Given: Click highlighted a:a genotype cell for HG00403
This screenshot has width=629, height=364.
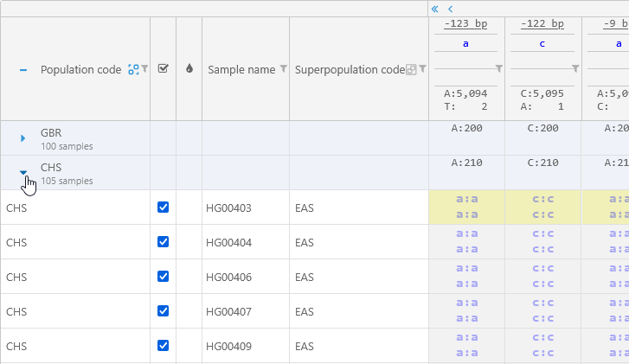Looking at the screenshot, I should tap(466, 207).
